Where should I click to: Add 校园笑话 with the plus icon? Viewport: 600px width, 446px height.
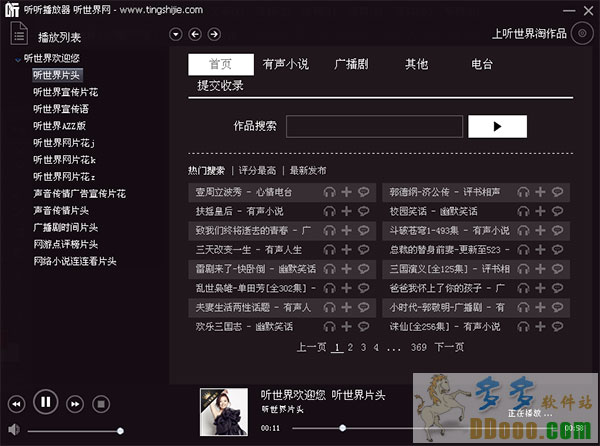tap(540, 211)
